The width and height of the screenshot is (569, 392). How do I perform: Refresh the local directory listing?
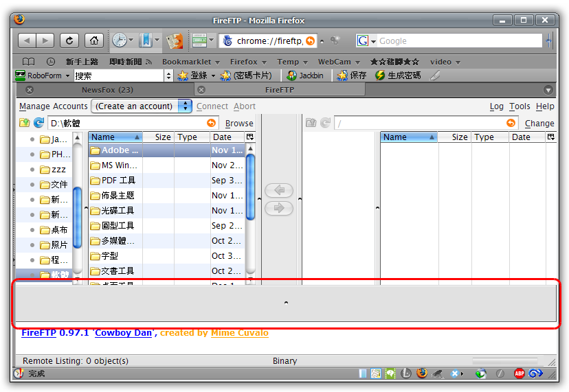coord(38,123)
